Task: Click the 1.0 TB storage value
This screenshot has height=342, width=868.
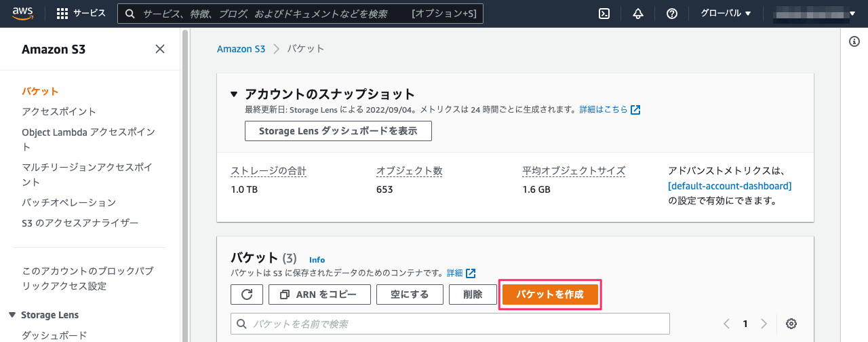Action: click(x=244, y=190)
